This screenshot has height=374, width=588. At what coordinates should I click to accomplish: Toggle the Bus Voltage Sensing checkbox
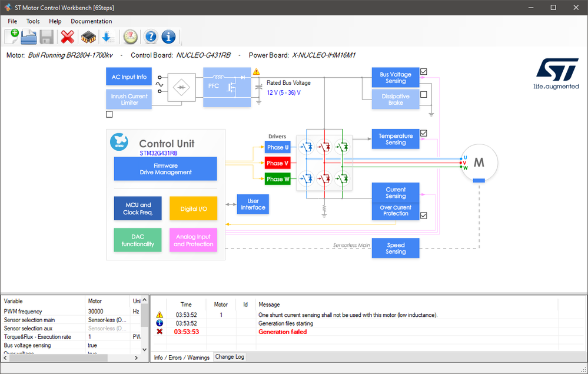point(424,72)
